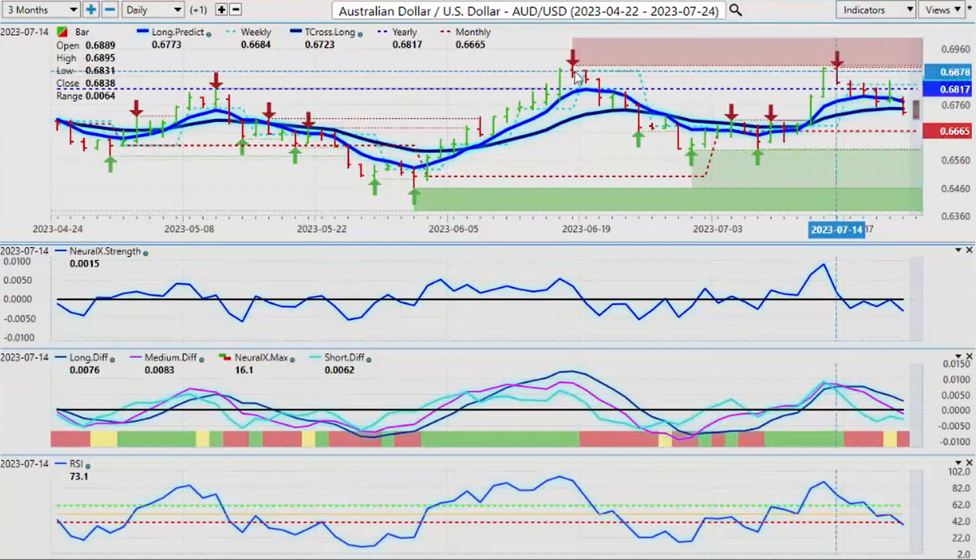This screenshot has height=560, width=976.
Task: Click the gray scroll handle at chart right edge
Action: tap(917, 109)
